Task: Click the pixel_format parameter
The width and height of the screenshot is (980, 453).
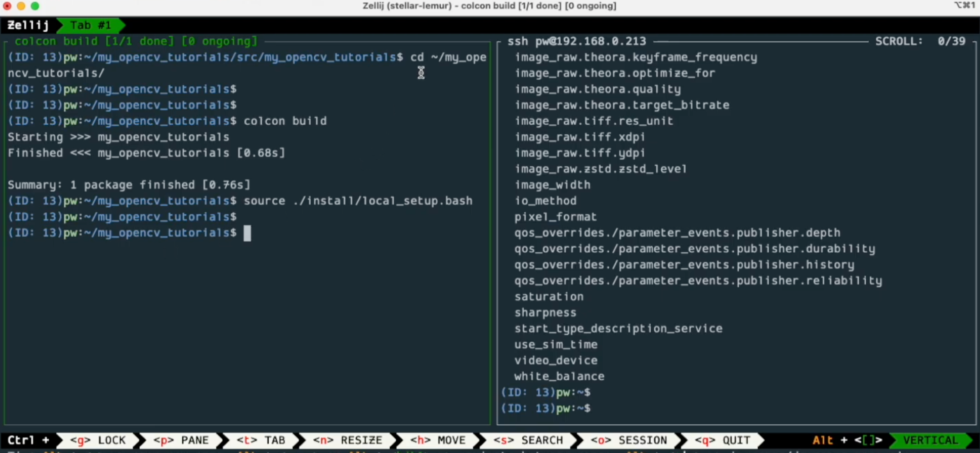Action: (x=556, y=217)
